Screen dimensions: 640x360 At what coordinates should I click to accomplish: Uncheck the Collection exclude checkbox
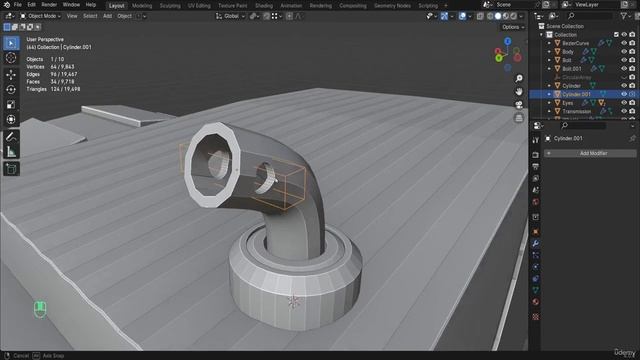point(616,35)
